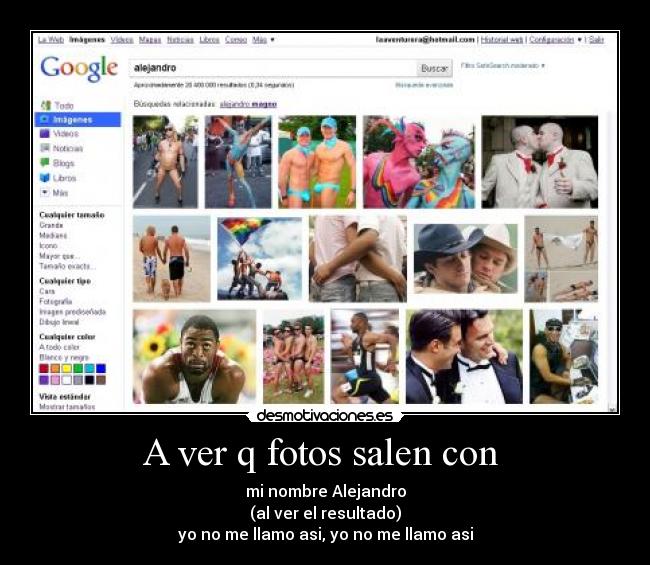This screenshot has height=565, width=650.
Task: Open thumbnail of two men in white suits
Action: pyautogui.click(x=540, y=162)
